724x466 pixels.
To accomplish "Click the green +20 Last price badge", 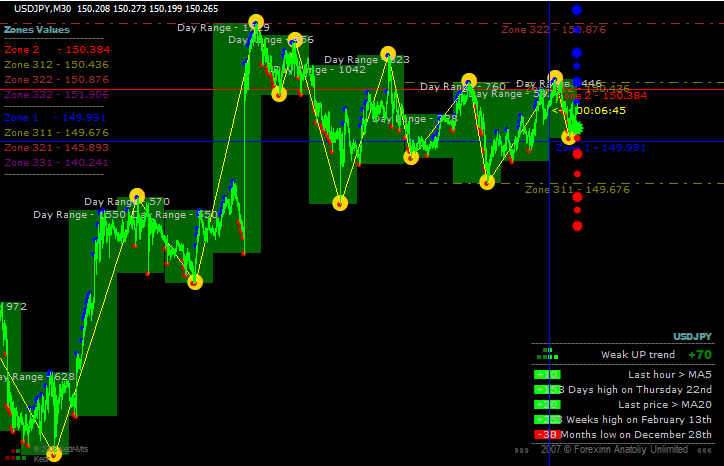I will (x=547, y=404).
